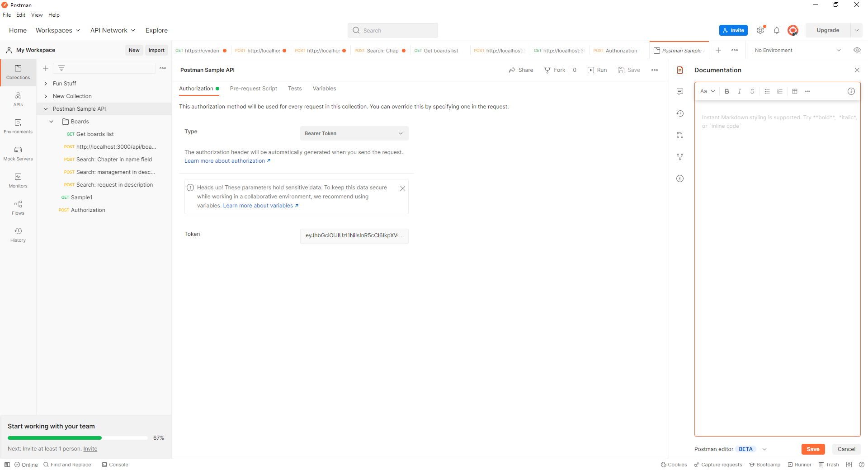
Task: Switch to the Tests tab
Action: coord(295,89)
